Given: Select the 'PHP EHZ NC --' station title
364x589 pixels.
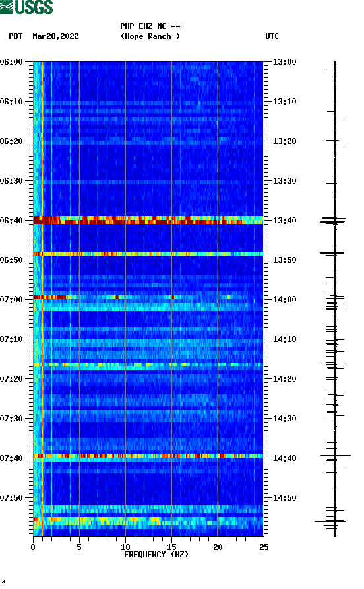Looking at the screenshot, I should coord(150,26).
